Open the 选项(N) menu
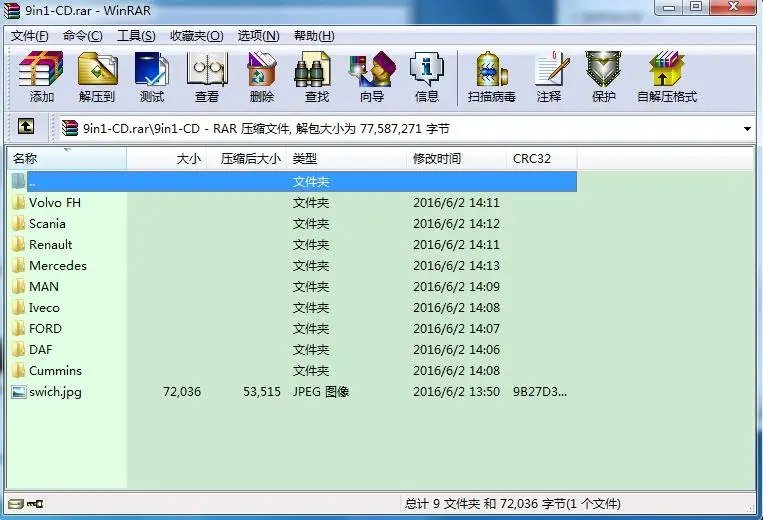Screen dimensions: 763x520 click(x=258, y=36)
